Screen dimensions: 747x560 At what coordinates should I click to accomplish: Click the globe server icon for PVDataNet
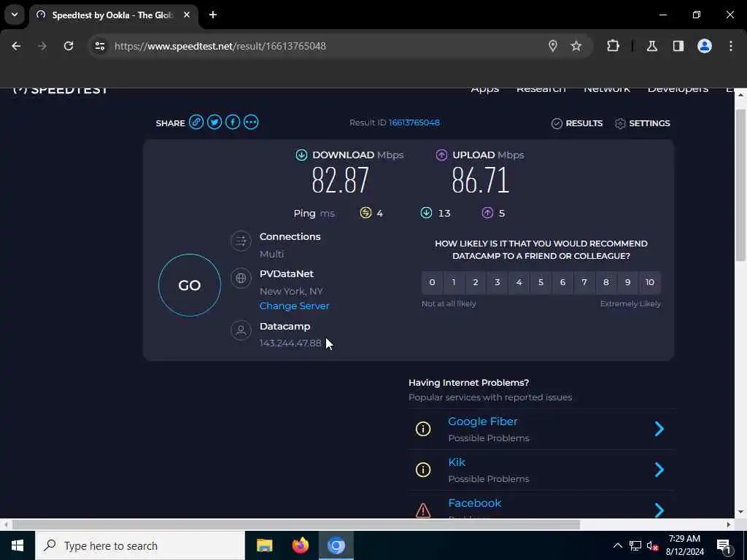click(241, 278)
